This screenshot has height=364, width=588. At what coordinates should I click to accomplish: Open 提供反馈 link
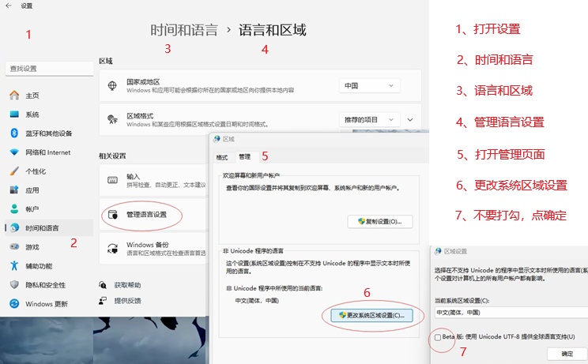point(127,300)
